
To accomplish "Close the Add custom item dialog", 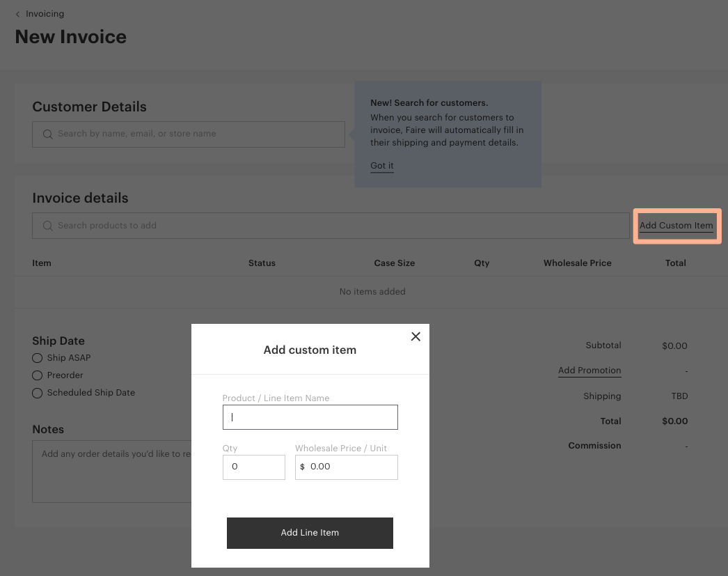I will pyautogui.click(x=416, y=336).
